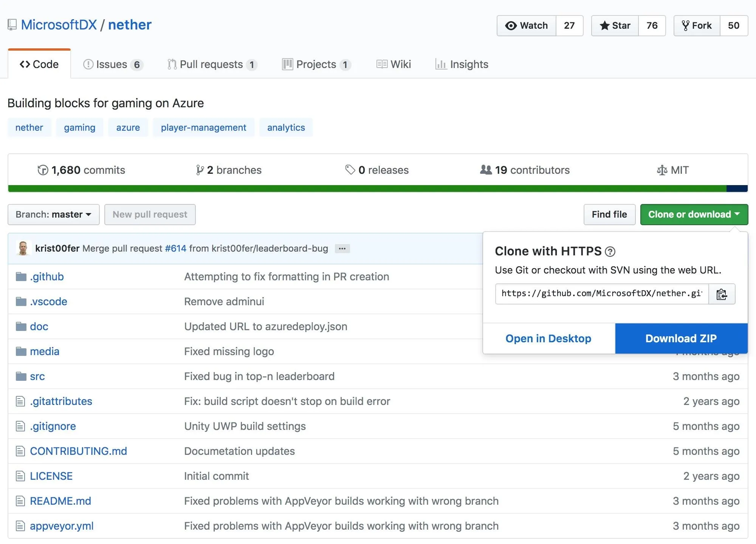Screen dimensions: 756x544
Task: Click the clipboard copy URL icon
Action: tap(722, 294)
